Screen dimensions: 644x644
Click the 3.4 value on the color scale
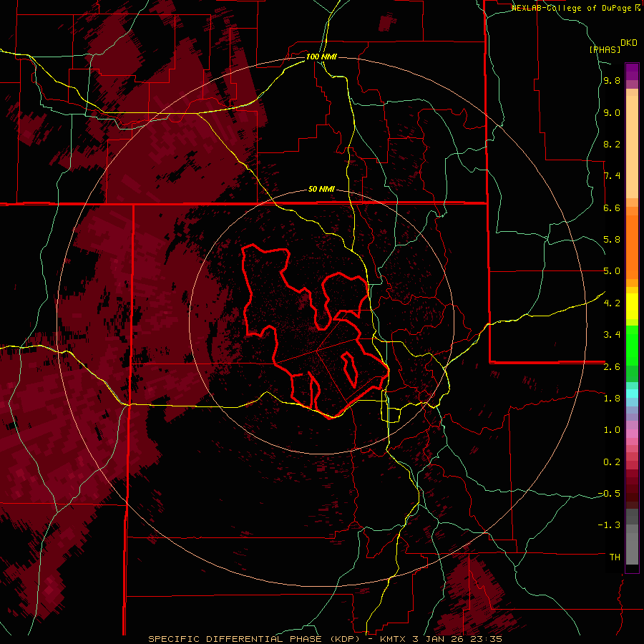click(x=612, y=335)
